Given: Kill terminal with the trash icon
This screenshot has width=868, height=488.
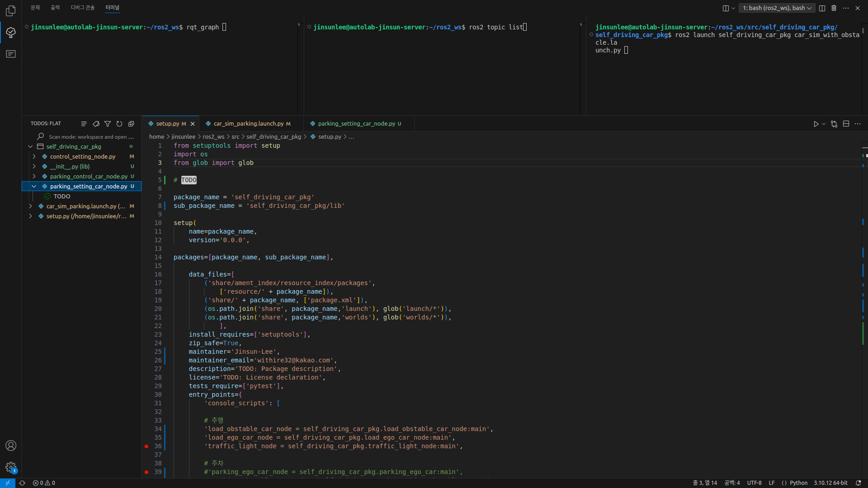Looking at the screenshot, I should click(834, 8).
